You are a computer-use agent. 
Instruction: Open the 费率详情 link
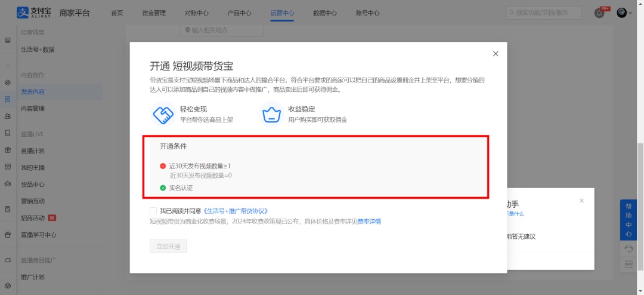coord(369,222)
